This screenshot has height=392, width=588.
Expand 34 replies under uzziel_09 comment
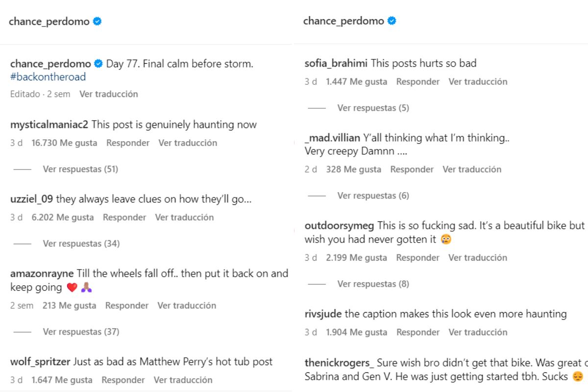[x=81, y=244]
